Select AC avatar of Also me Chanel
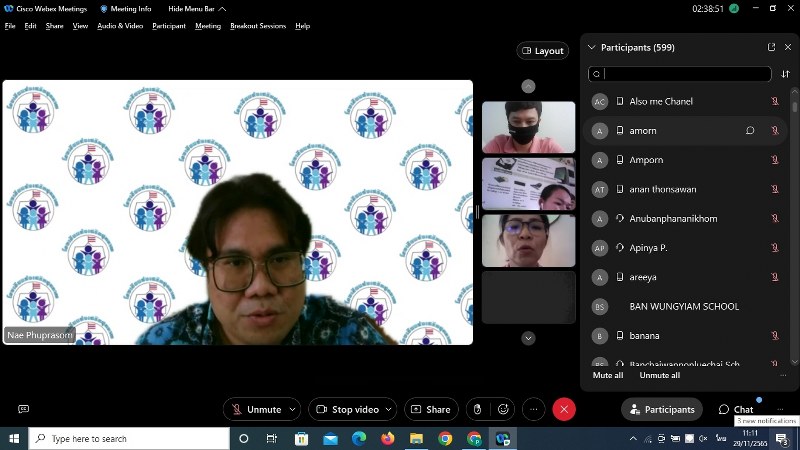The image size is (800, 450). 599,101
